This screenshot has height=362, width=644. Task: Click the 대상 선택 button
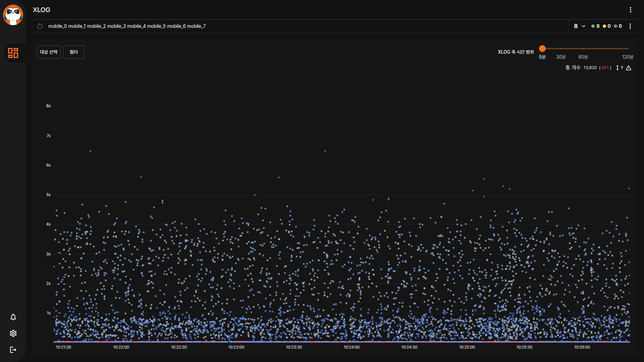[49, 52]
